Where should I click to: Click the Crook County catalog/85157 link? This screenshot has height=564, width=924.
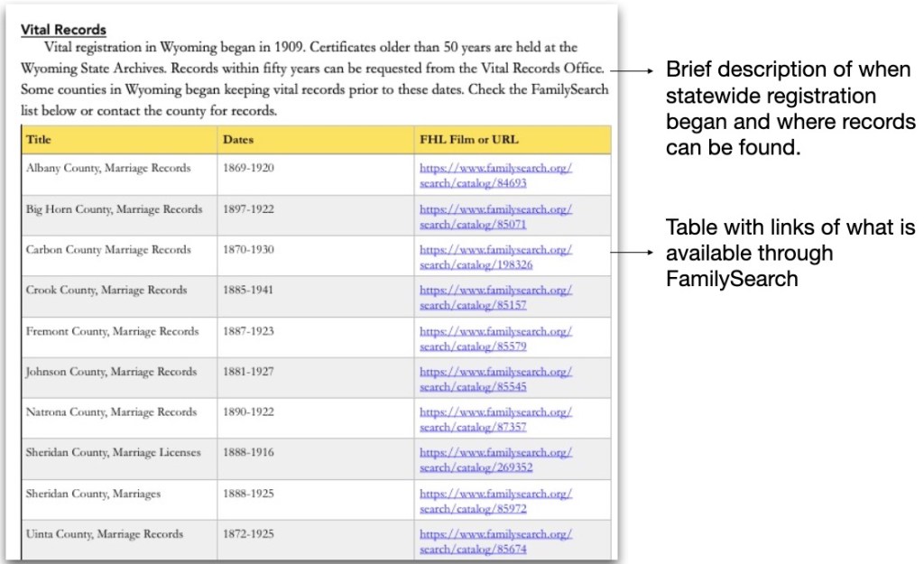tap(495, 297)
